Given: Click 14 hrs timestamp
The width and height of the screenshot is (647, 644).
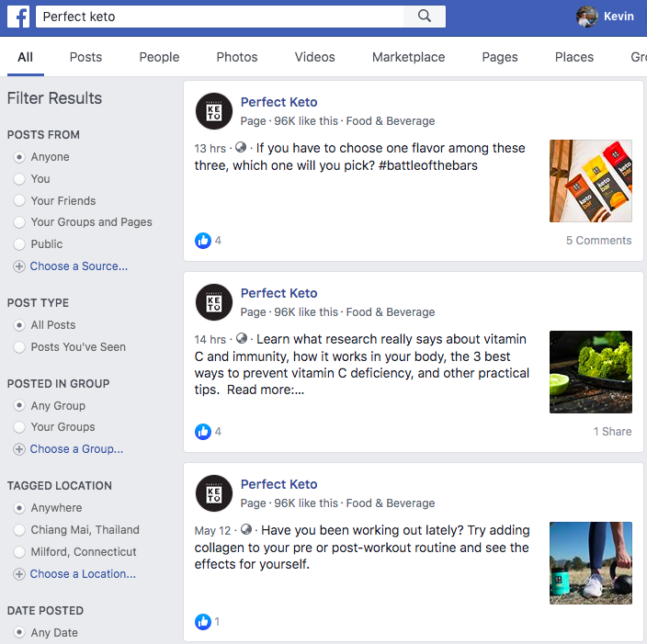Looking at the screenshot, I should pos(210,340).
